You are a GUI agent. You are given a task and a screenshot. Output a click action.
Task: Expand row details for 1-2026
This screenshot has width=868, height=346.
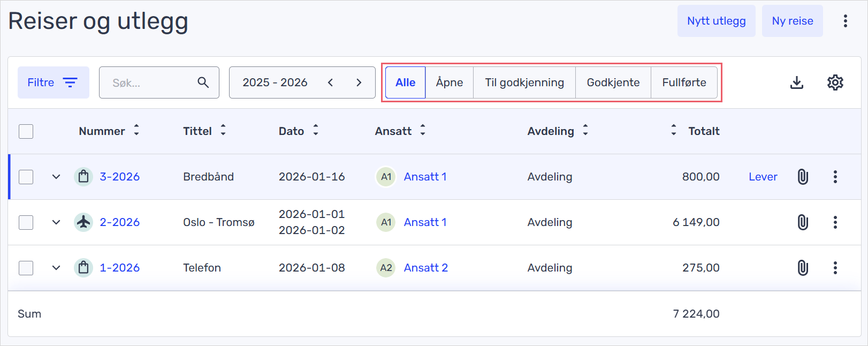click(56, 268)
